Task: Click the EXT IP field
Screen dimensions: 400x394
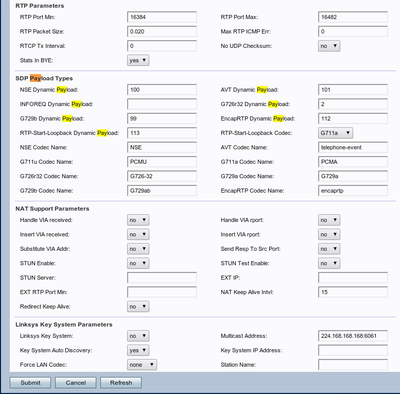Action: point(353,278)
